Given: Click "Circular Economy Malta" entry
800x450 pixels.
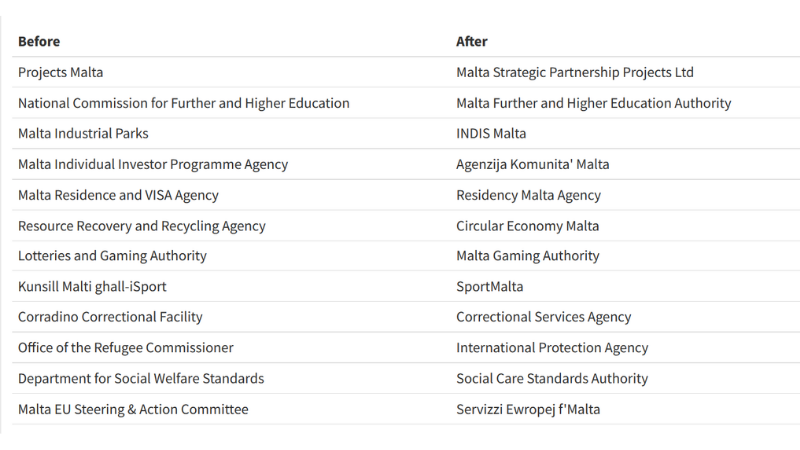Looking at the screenshot, I should tap(527, 226).
